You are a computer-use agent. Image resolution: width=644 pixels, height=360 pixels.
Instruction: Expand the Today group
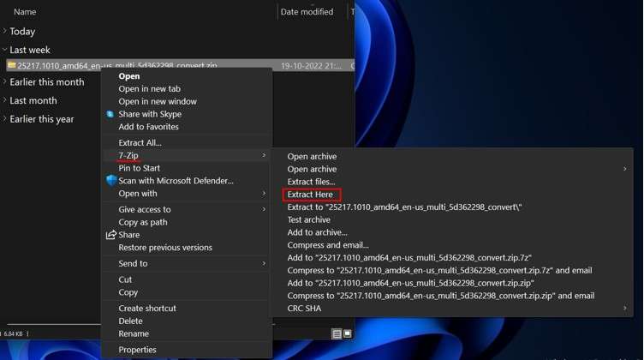coord(4,31)
